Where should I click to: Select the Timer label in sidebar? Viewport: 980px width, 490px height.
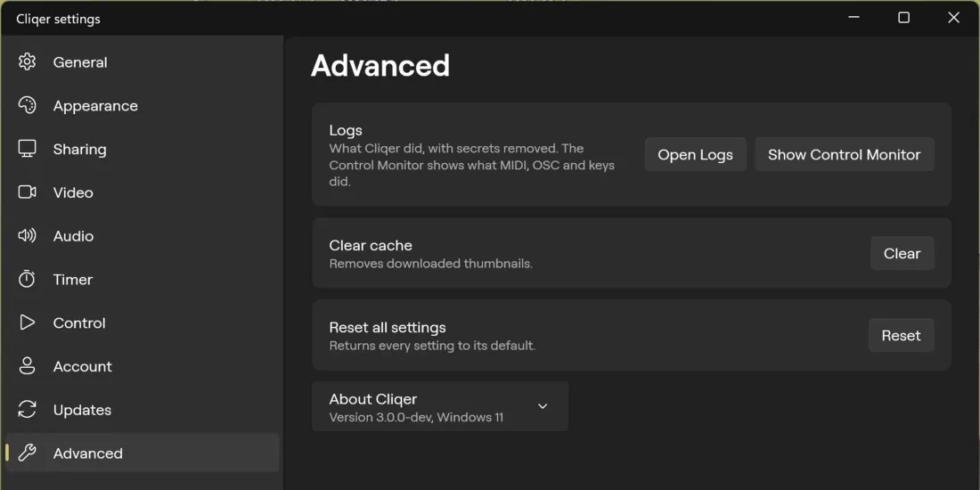tap(72, 280)
